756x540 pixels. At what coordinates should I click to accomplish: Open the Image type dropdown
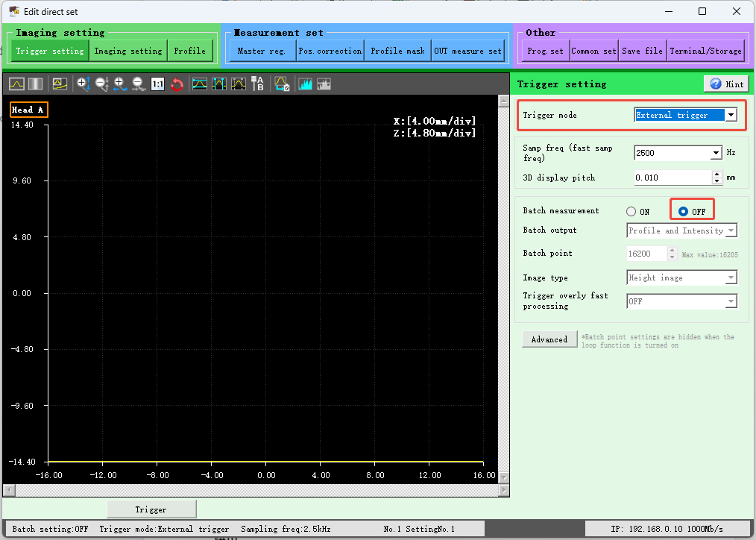pyautogui.click(x=731, y=277)
